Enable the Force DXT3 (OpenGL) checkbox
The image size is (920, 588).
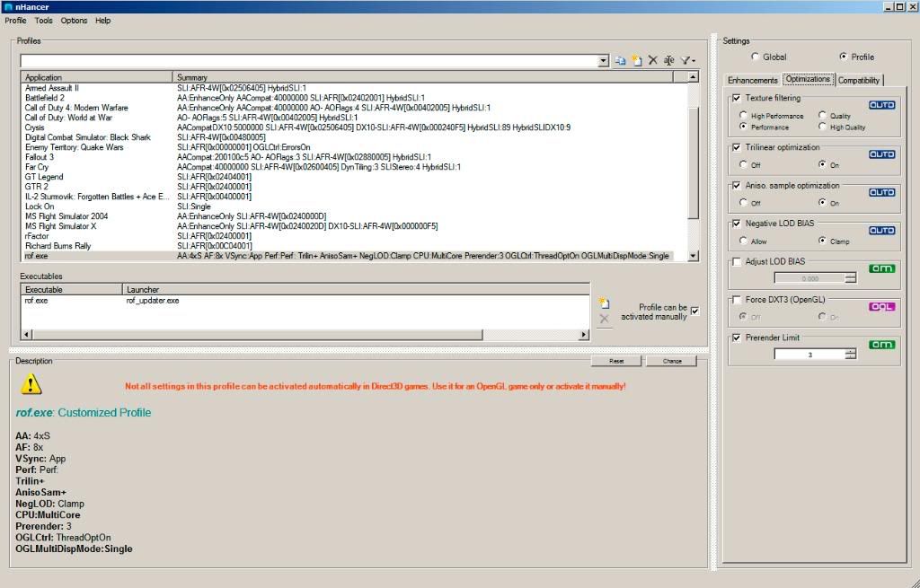[737, 300]
